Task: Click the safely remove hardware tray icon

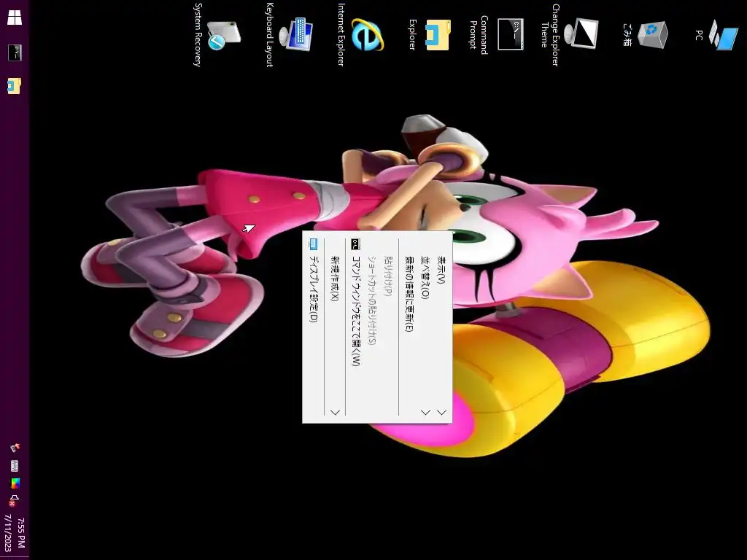Action: click(x=15, y=448)
